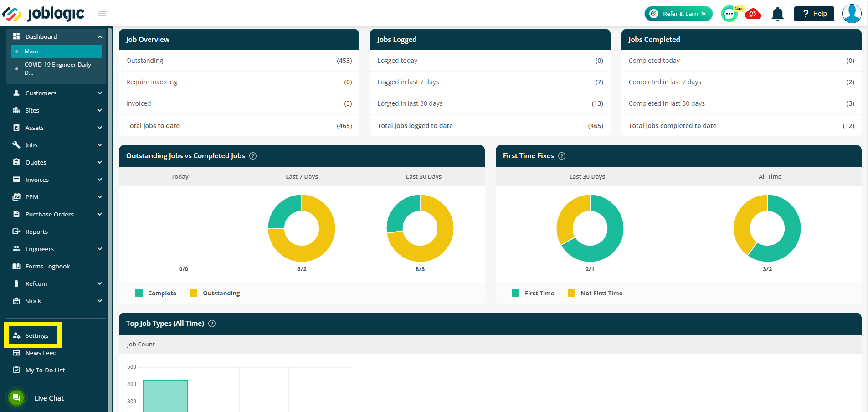The image size is (868, 412).
Task: Expand the Refcom menu chevron
Action: click(x=100, y=283)
